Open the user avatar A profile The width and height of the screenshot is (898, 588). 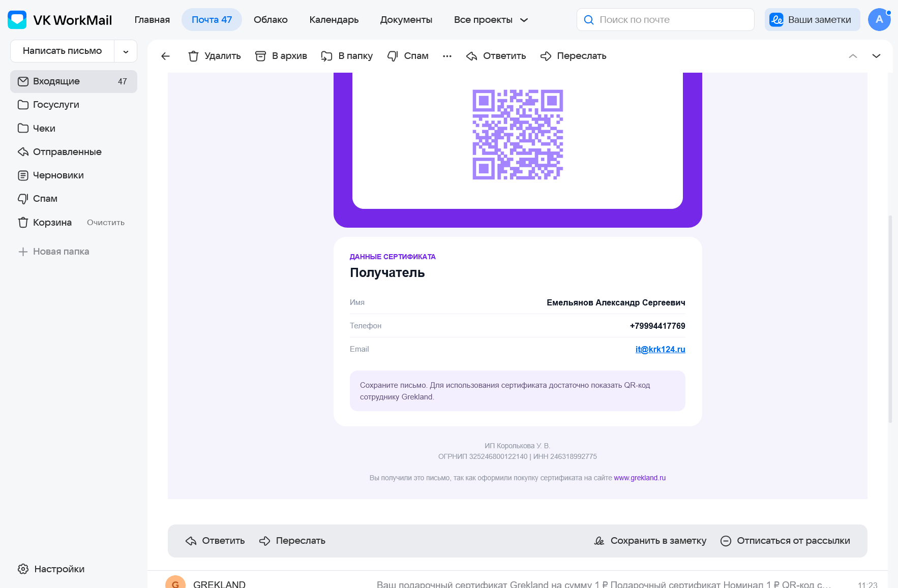(879, 20)
